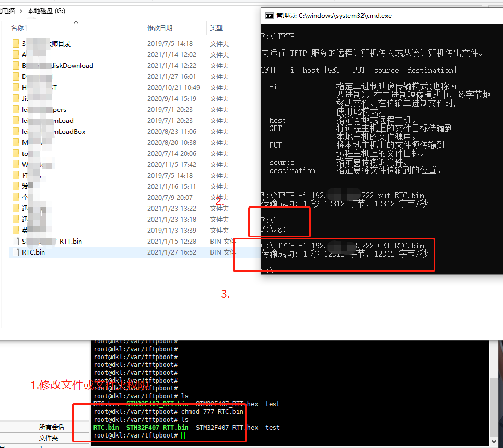Viewport: 503px width, 448px height.
Task: Toggle the 名称 column sort direction arrow
Action: (x=77, y=22)
